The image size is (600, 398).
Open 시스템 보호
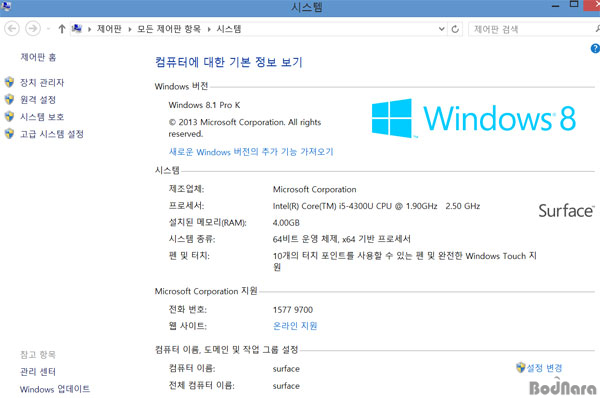pyautogui.click(x=42, y=117)
